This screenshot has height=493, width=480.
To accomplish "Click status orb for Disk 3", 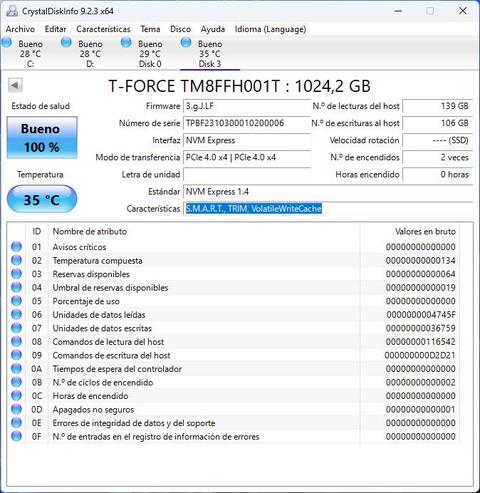I will [x=186, y=43].
